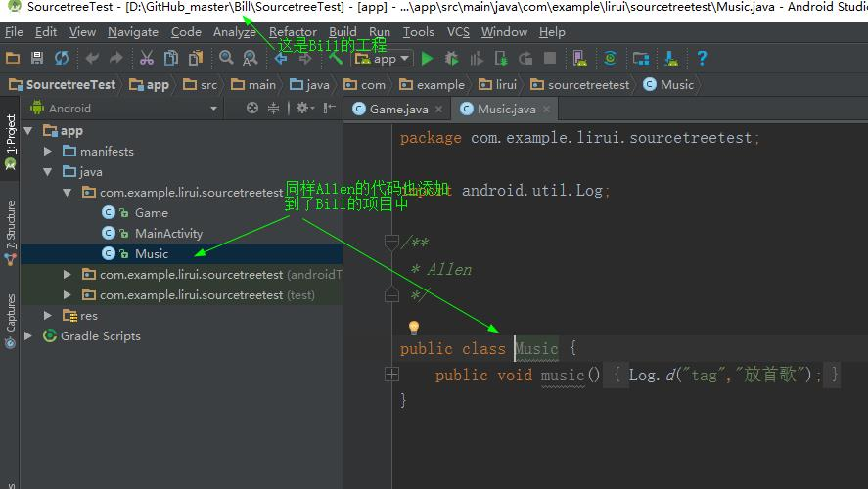
Task: Open the Project Structure icon
Action: [x=641, y=58]
